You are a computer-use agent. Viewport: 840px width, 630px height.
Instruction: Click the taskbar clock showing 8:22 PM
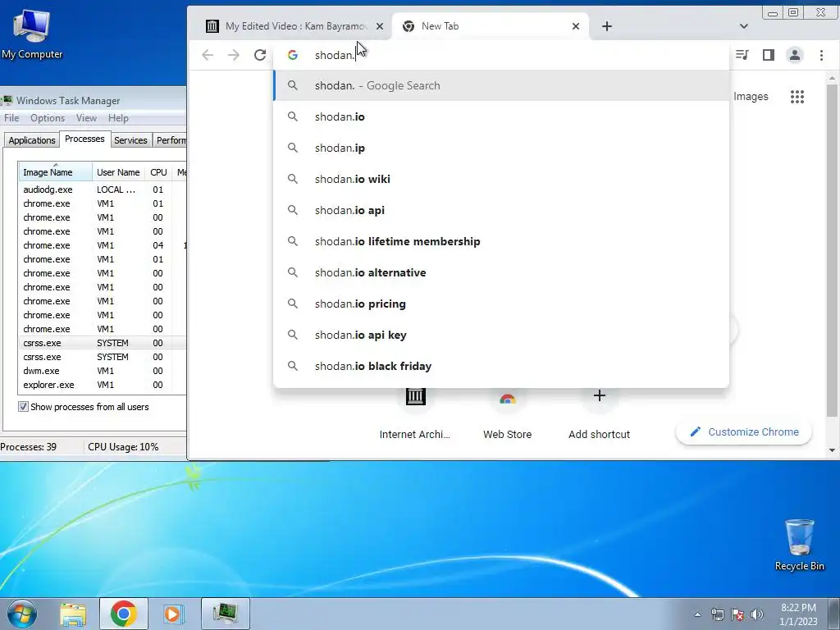798,614
